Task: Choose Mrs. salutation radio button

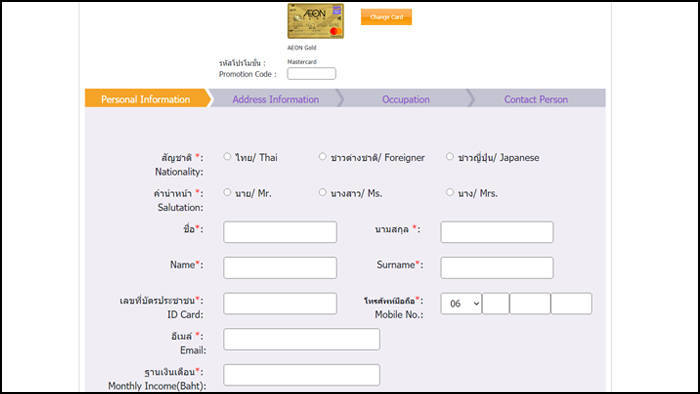Action: point(450,192)
